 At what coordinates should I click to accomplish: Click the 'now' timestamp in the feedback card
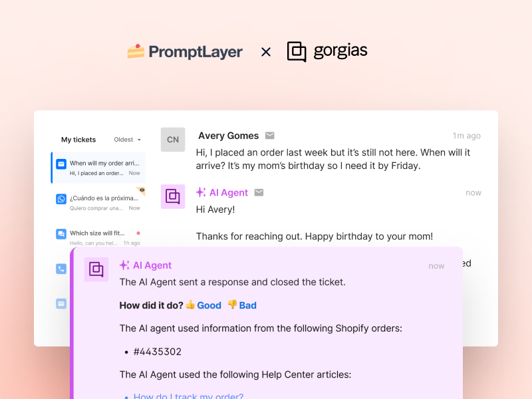coord(436,266)
